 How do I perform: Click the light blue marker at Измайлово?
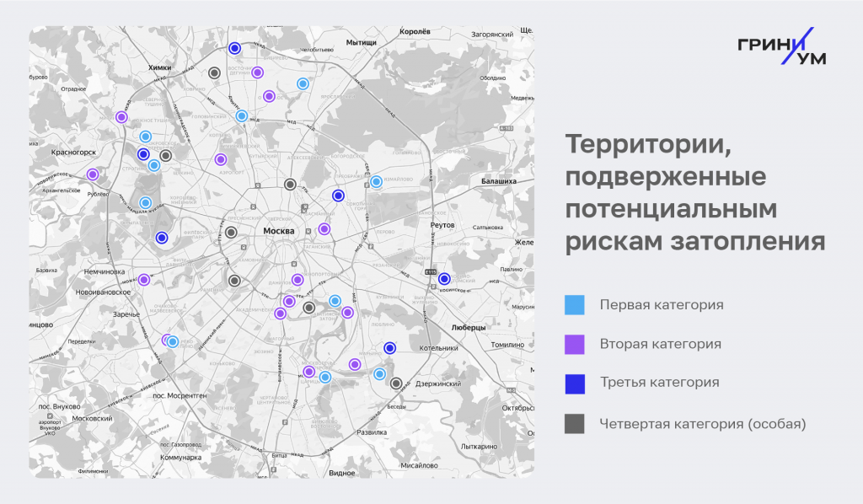click(376, 181)
